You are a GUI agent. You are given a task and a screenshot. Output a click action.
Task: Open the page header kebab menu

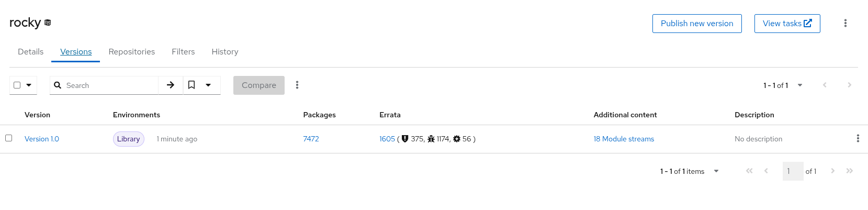(845, 23)
